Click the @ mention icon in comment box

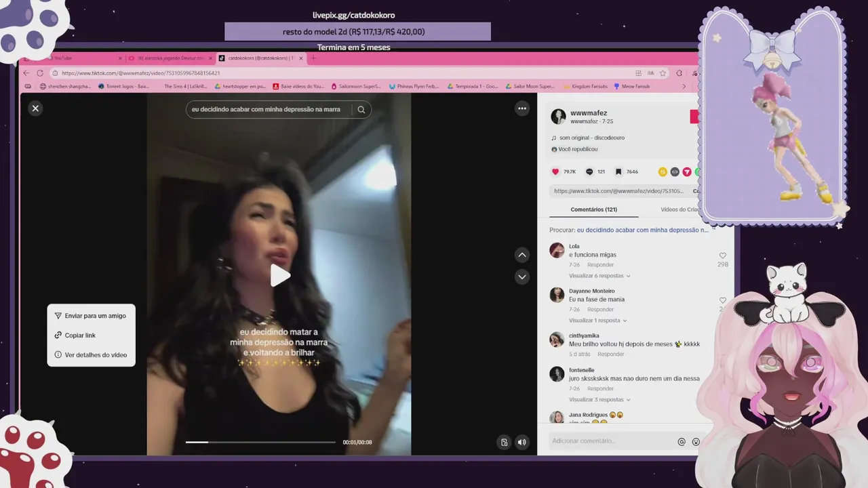(x=682, y=442)
